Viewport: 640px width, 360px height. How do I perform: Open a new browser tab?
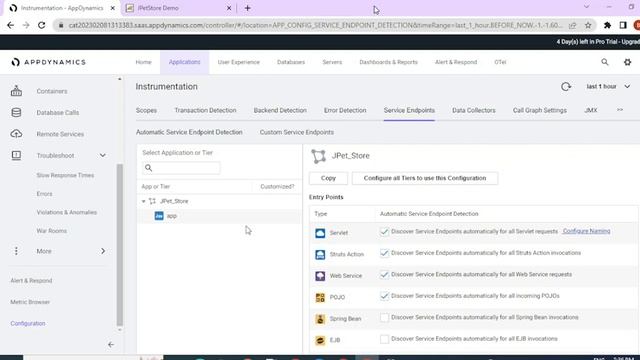(247, 8)
